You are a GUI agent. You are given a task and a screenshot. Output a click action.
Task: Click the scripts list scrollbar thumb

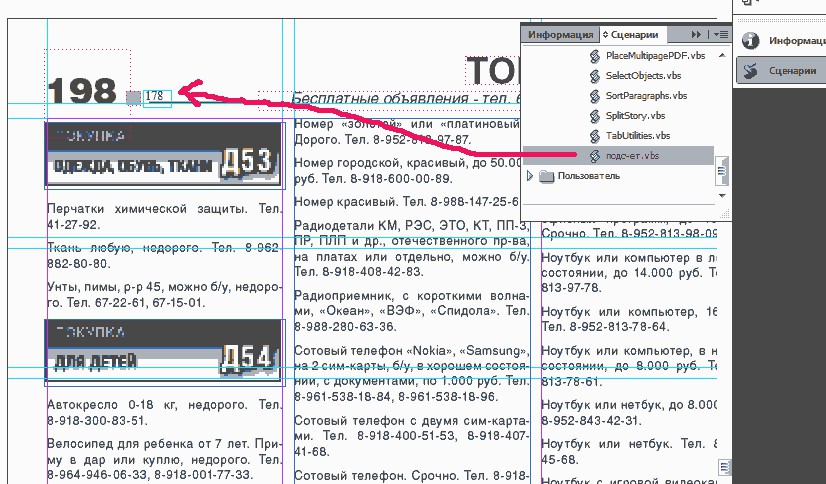tap(722, 171)
